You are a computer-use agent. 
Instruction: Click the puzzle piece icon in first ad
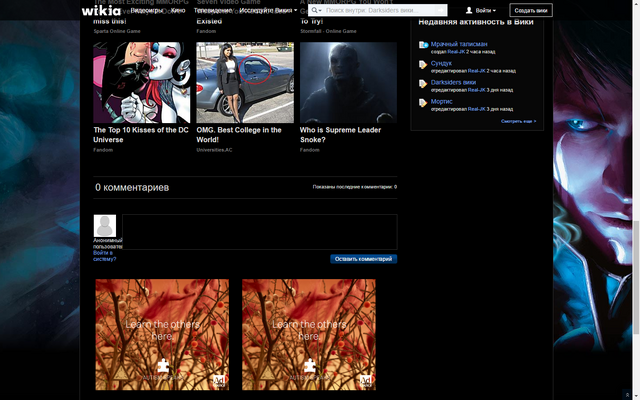tap(163, 364)
